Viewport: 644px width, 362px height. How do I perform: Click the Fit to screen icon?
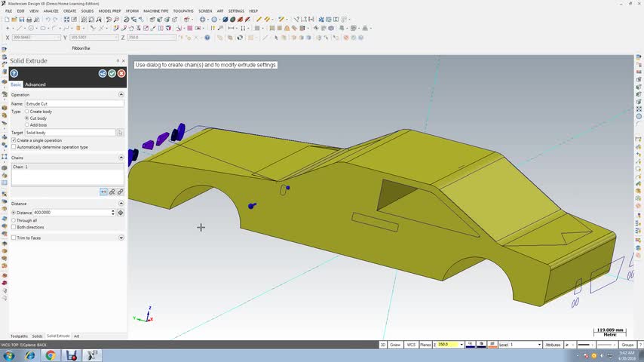66,20
